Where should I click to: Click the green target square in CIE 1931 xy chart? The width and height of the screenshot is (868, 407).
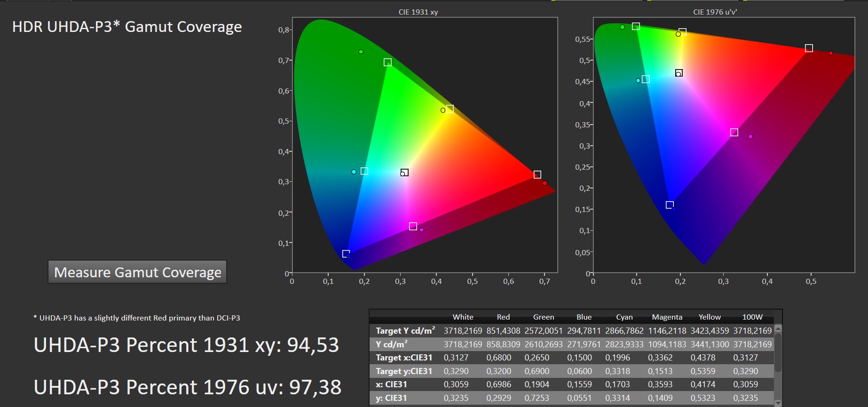click(x=387, y=63)
